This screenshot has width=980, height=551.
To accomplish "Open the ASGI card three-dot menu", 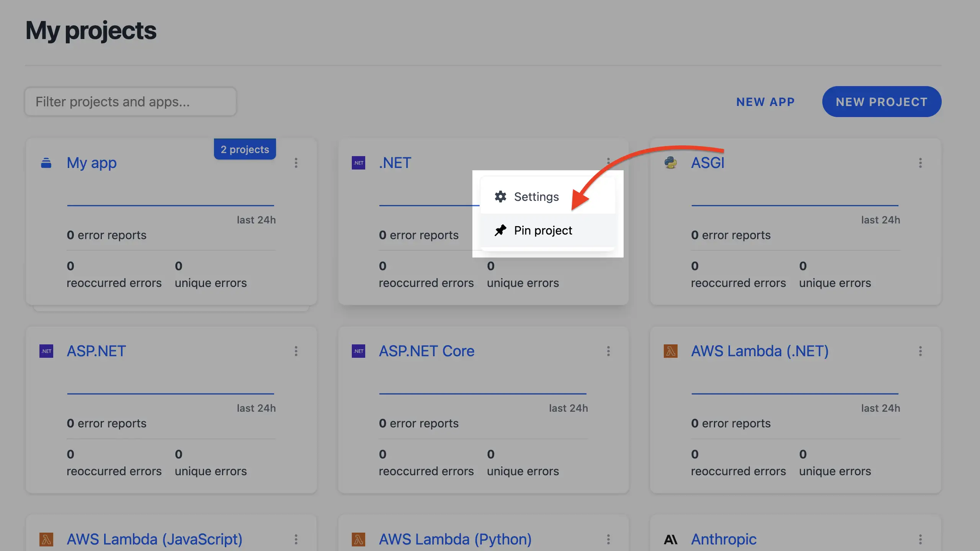I will coord(920,163).
